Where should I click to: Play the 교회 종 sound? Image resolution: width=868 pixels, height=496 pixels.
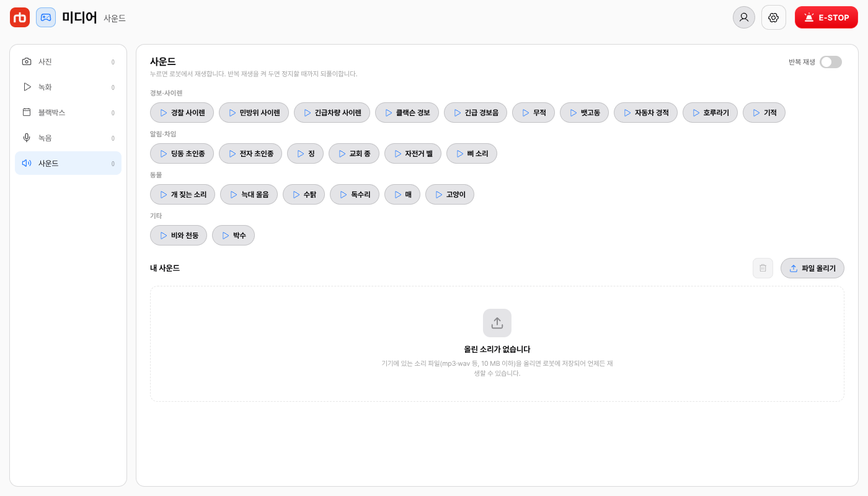coord(354,154)
